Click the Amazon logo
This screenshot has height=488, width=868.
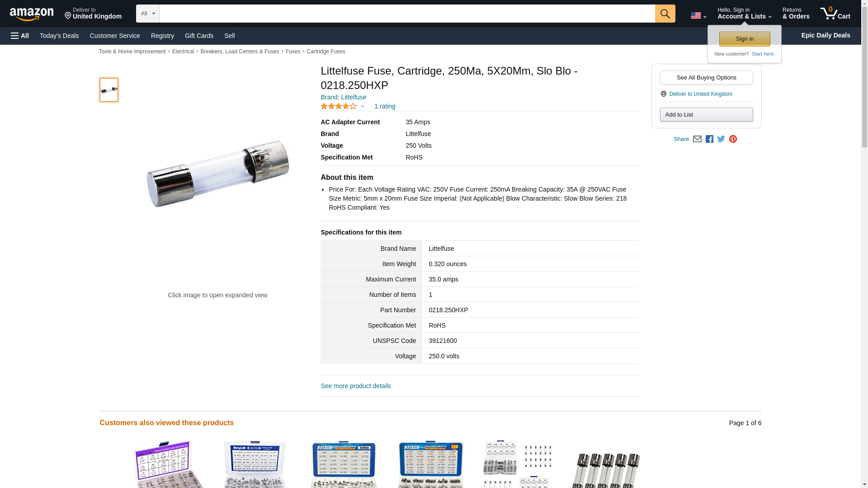[32, 14]
